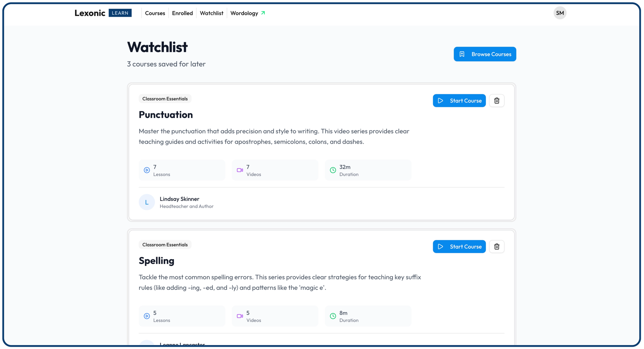Click the trash icon on the Spelling course
The width and height of the screenshot is (644, 349).
[x=497, y=246]
